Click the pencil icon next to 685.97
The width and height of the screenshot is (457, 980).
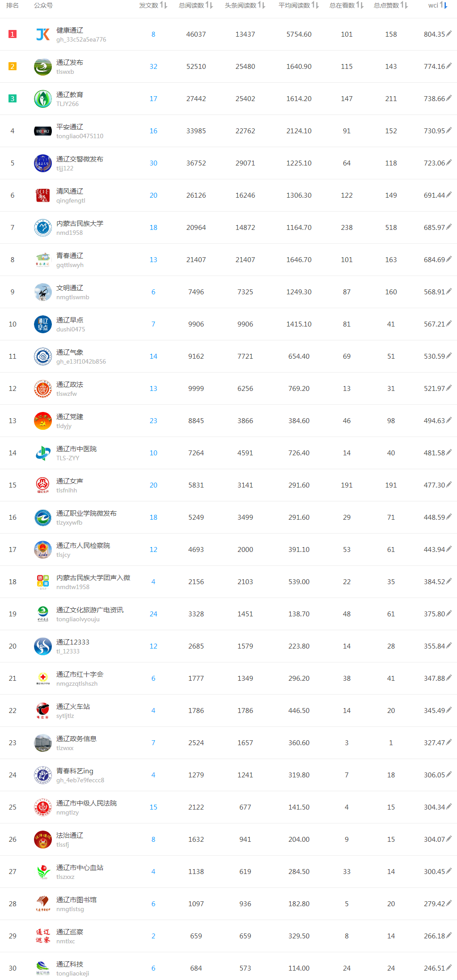449,227
